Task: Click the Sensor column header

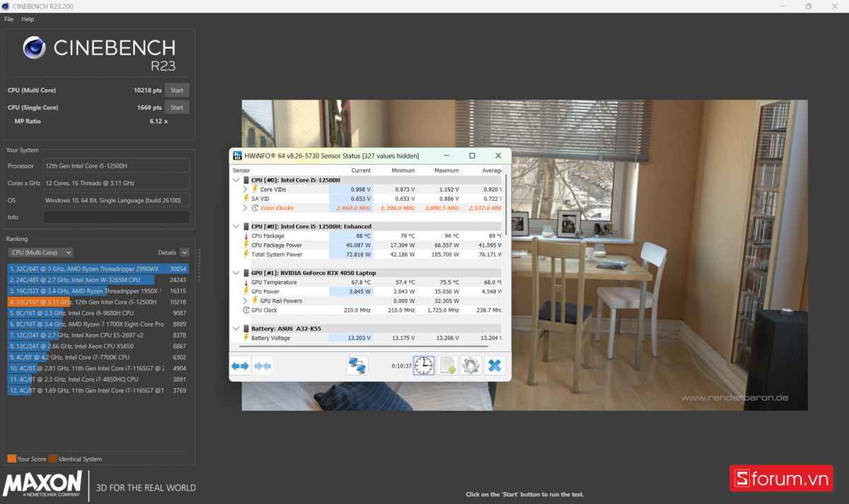Action: tap(279, 170)
